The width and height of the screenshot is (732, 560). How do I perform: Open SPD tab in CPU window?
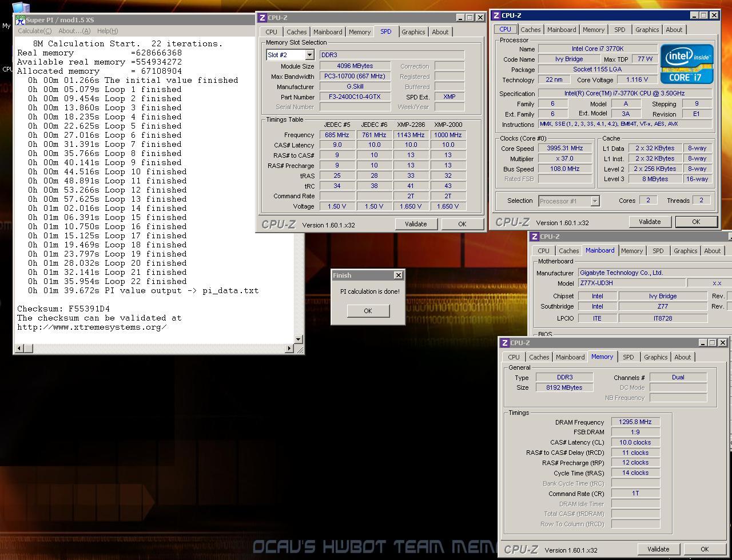click(x=620, y=30)
